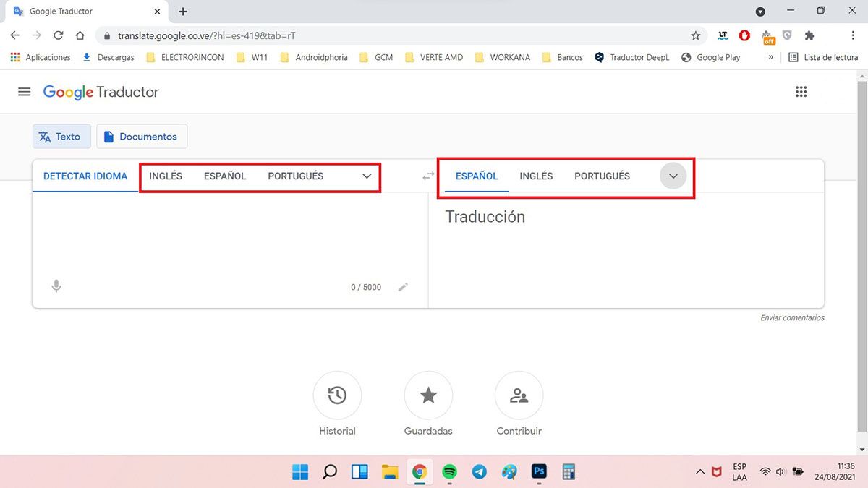Open the Lista de lectura panel
Screen dimensions: 868x488
823,57
